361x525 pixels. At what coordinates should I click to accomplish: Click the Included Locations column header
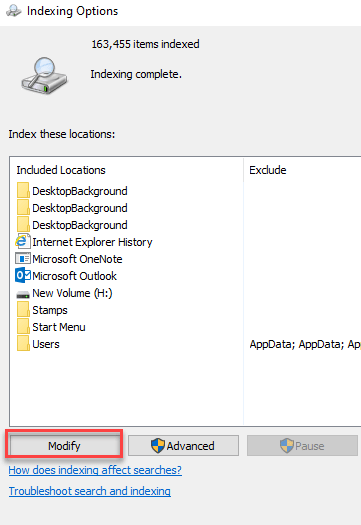pyautogui.click(x=61, y=170)
